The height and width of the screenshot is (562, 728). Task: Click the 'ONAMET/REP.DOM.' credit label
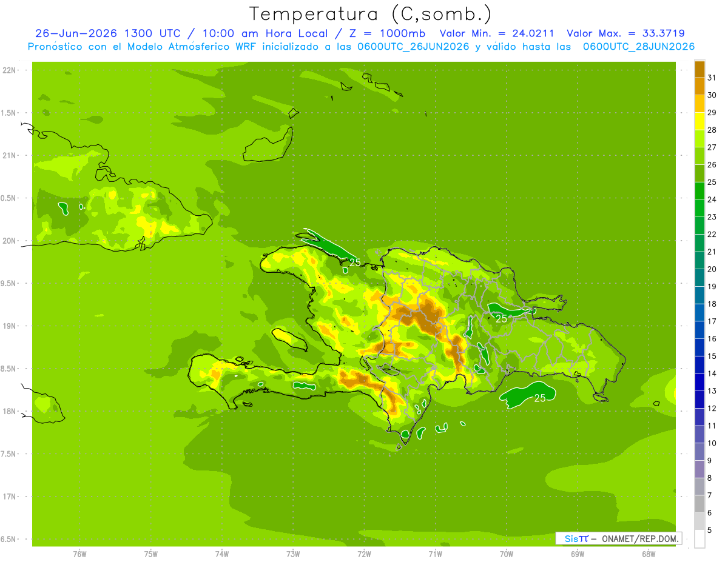pos(639,538)
